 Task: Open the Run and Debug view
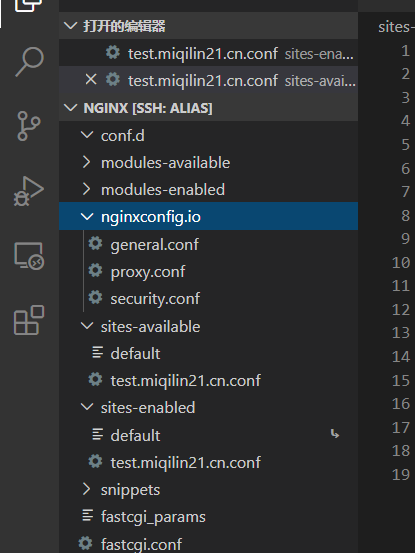29,191
